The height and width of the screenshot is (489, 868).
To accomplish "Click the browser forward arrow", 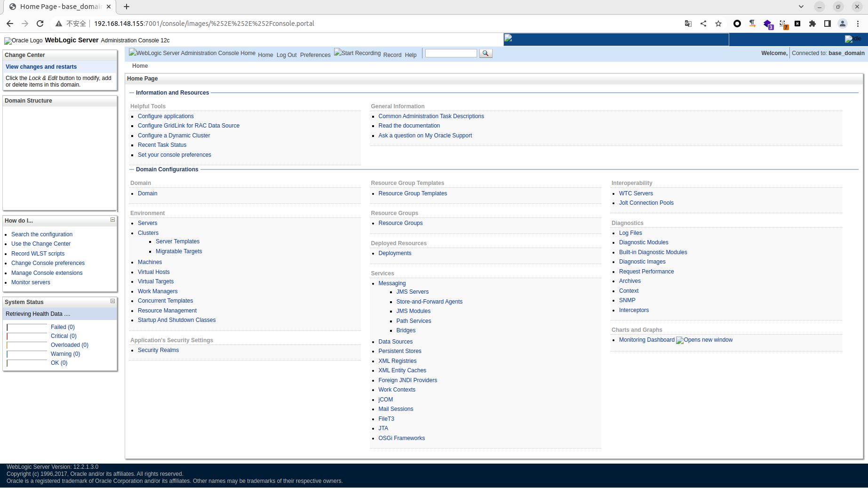I will click(x=25, y=24).
